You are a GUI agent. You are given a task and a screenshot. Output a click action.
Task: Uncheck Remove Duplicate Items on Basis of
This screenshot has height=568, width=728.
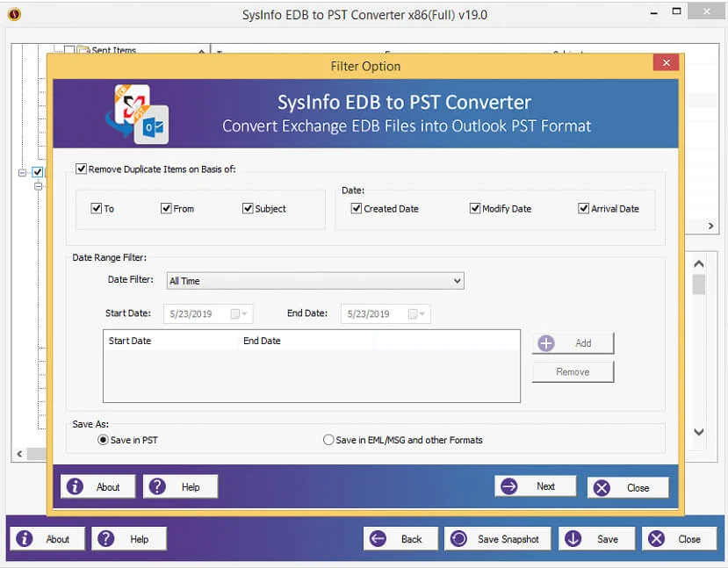click(x=82, y=169)
